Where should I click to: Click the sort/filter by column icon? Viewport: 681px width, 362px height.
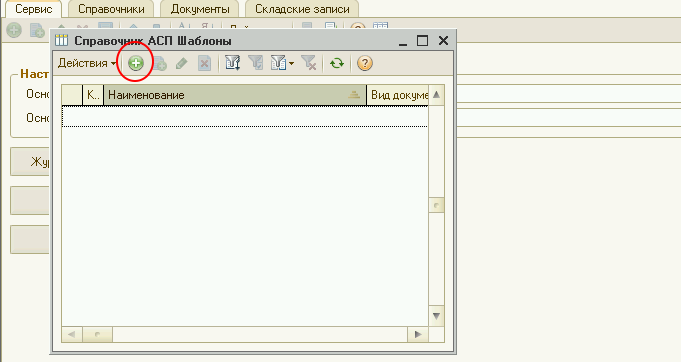click(x=233, y=63)
